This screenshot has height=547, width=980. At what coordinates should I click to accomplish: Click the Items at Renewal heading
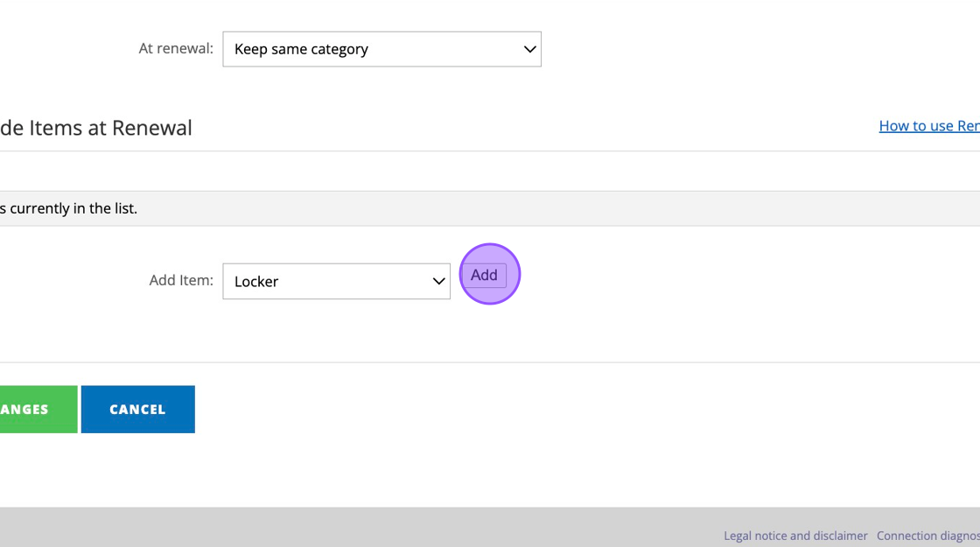coord(96,128)
